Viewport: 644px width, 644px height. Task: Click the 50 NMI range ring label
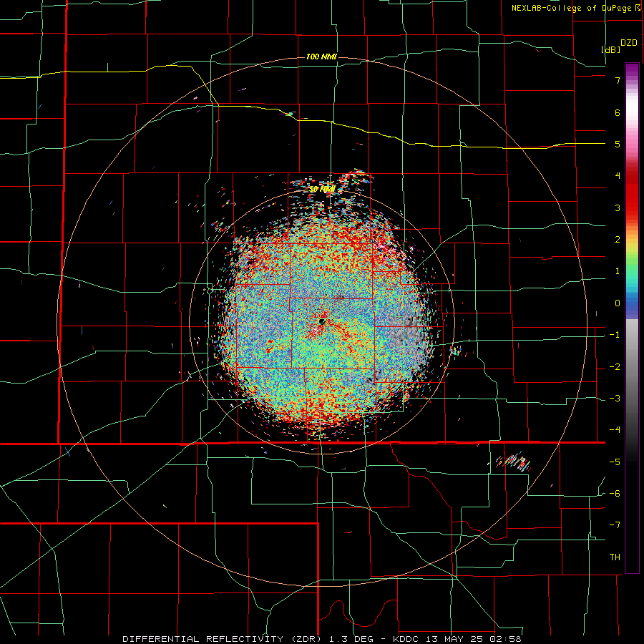pyautogui.click(x=322, y=189)
